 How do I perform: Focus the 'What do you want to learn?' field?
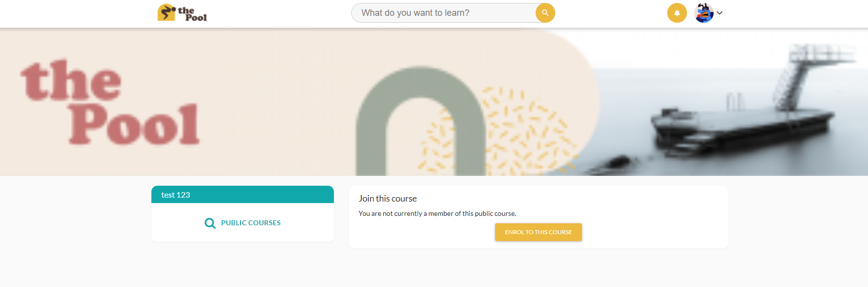click(x=444, y=13)
